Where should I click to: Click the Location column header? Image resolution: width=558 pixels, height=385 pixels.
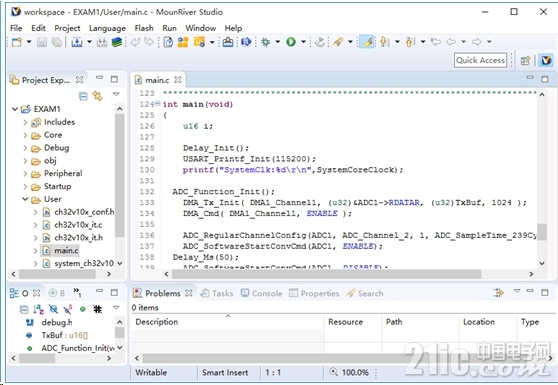click(x=487, y=322)
